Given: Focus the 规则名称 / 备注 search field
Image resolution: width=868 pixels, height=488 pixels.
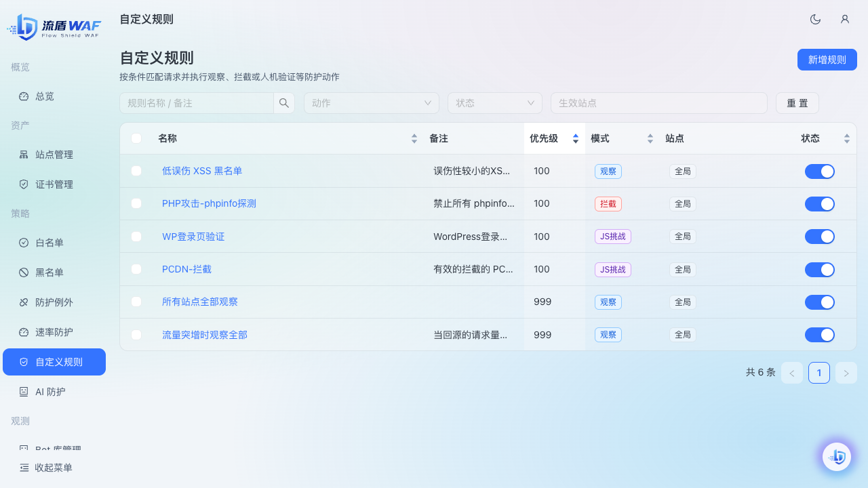Looking at the screenshot, I should 197,103.
